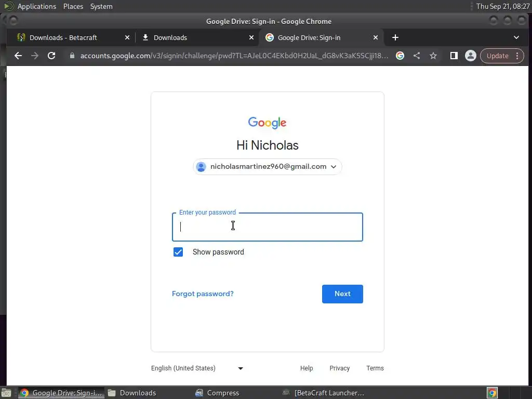Click Forgot password? link
This screenshot has width=532, height=399.
pyautogui.click(x=203, y=294)
